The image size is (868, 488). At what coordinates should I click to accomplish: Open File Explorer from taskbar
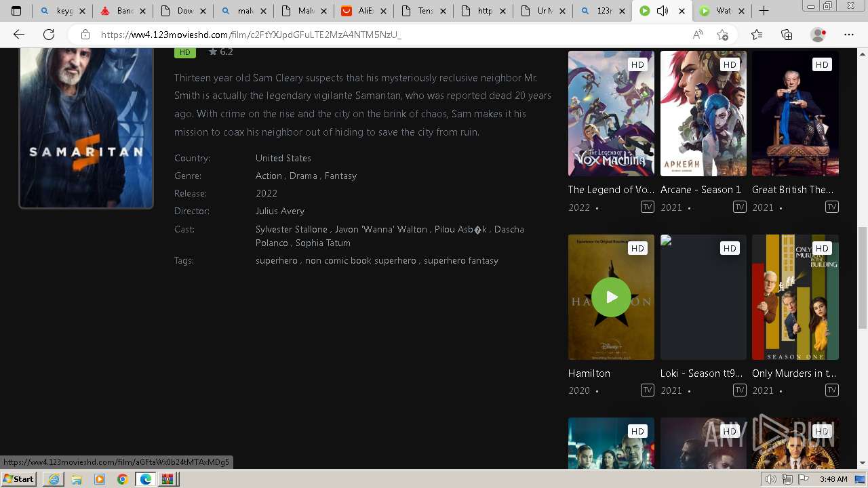[77, 479]
